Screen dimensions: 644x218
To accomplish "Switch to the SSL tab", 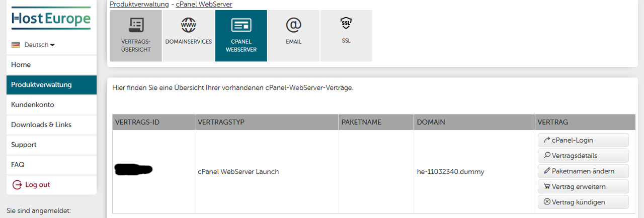I will [346, 36].
